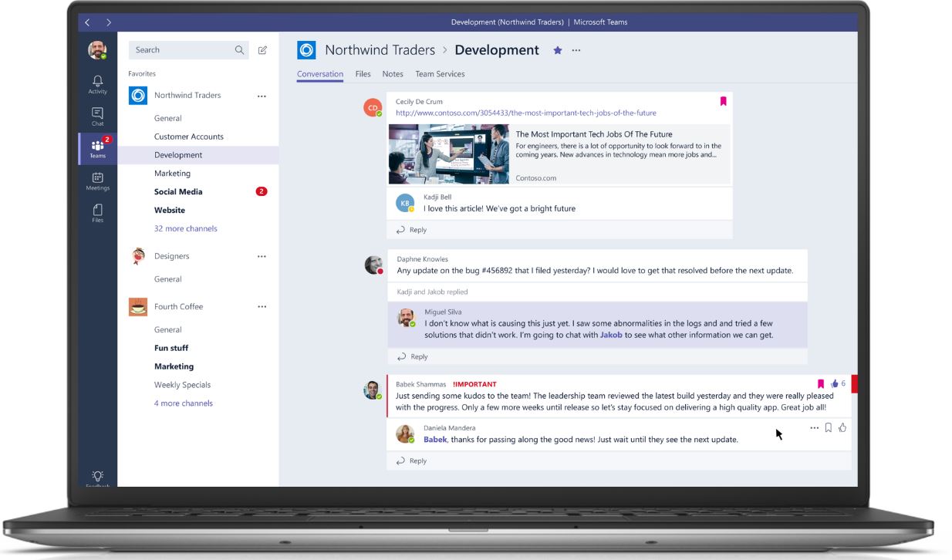This screenshot has width=952, height=560.
Task: Open Northwind Traders team options ellipsis
Action: click(x=262, y=96)
